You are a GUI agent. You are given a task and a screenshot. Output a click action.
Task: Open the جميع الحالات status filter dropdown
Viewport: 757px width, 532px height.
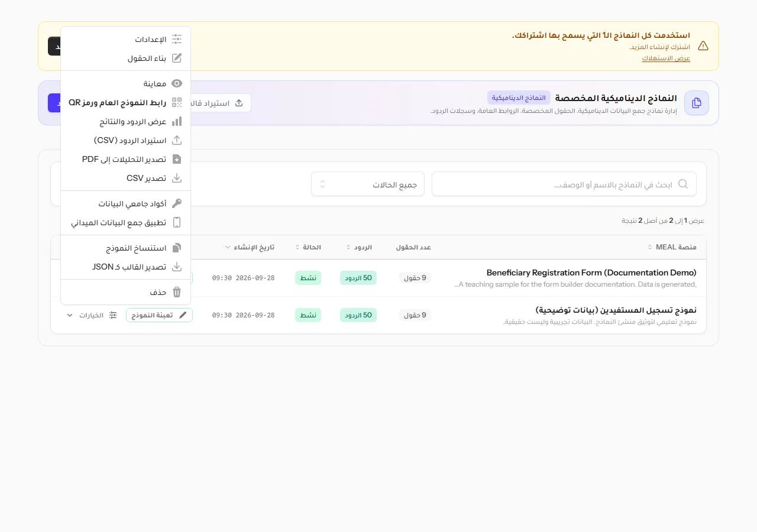(368, 184)
